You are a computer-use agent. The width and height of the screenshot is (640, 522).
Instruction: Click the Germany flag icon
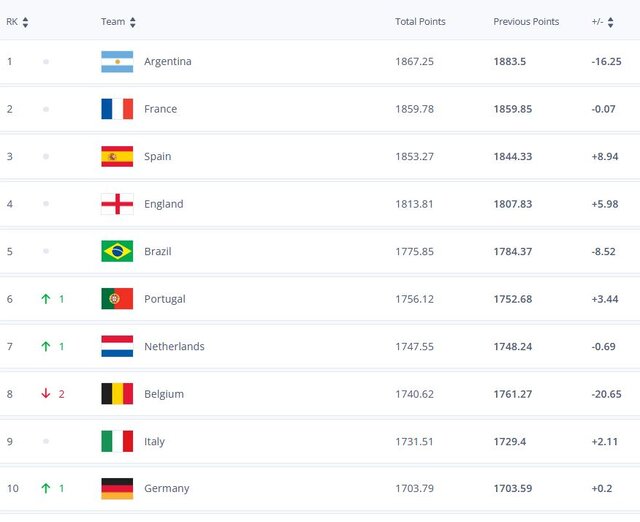[x=117, y=489]
